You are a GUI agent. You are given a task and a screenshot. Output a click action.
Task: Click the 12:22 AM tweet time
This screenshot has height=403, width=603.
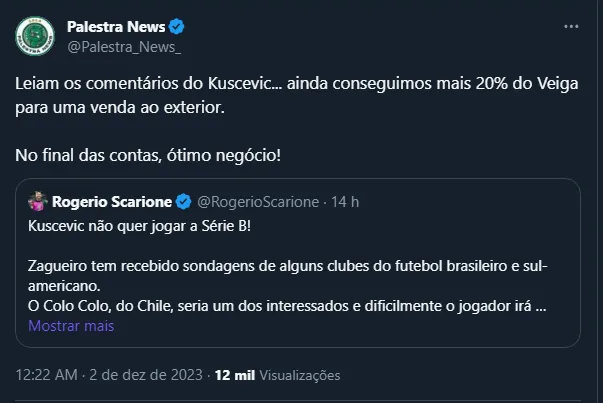point(49,375)
